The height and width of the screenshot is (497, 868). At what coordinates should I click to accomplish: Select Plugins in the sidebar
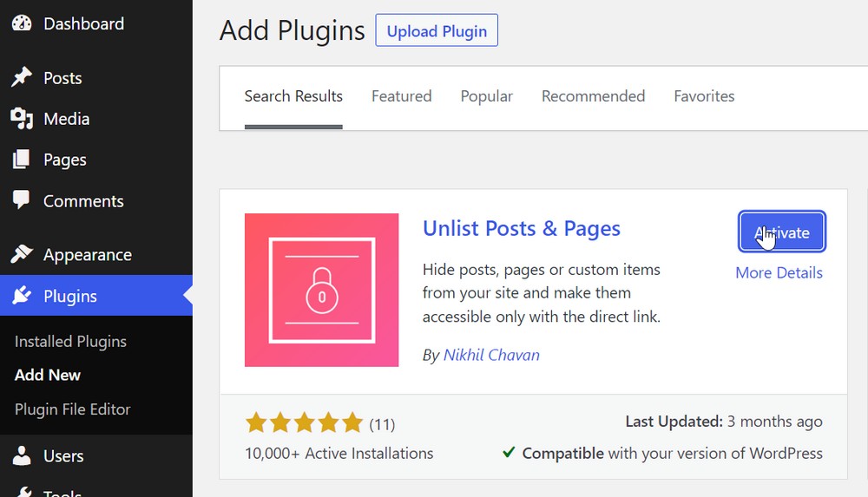(x=96, y=296)
